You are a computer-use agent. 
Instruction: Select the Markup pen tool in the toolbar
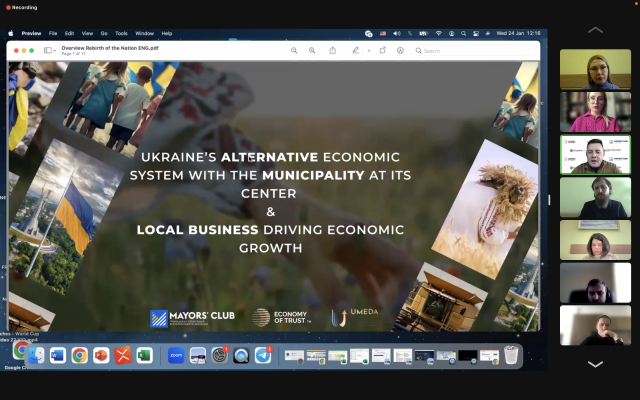(355, 50)
